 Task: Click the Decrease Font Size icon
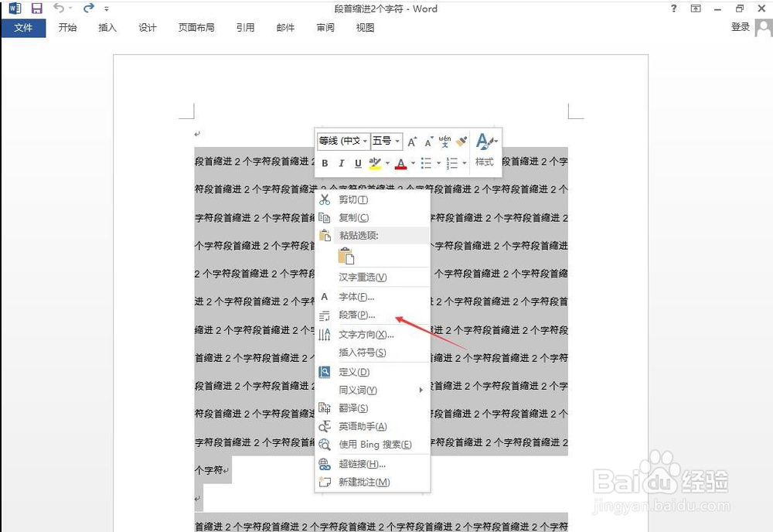[x=427, y=142]
